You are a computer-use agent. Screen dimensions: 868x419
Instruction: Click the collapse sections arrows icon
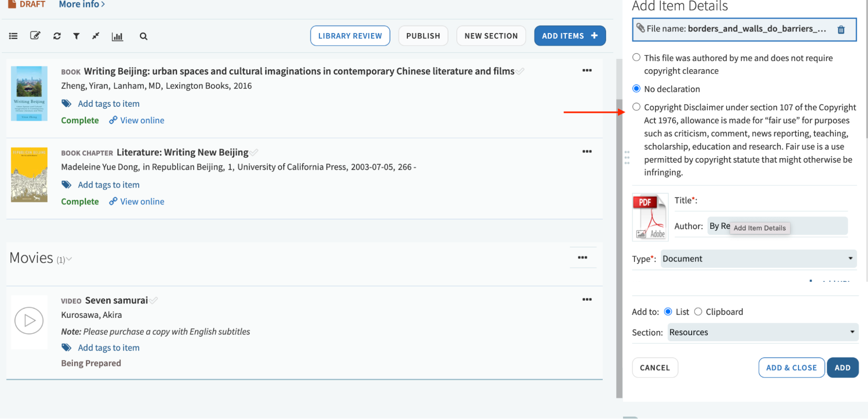96,36
